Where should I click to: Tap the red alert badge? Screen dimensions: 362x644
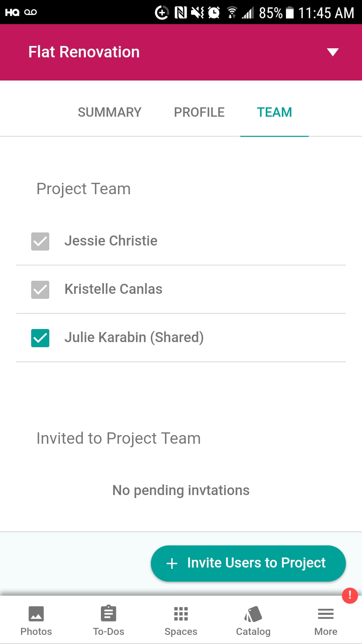click(x=350, y=595)
